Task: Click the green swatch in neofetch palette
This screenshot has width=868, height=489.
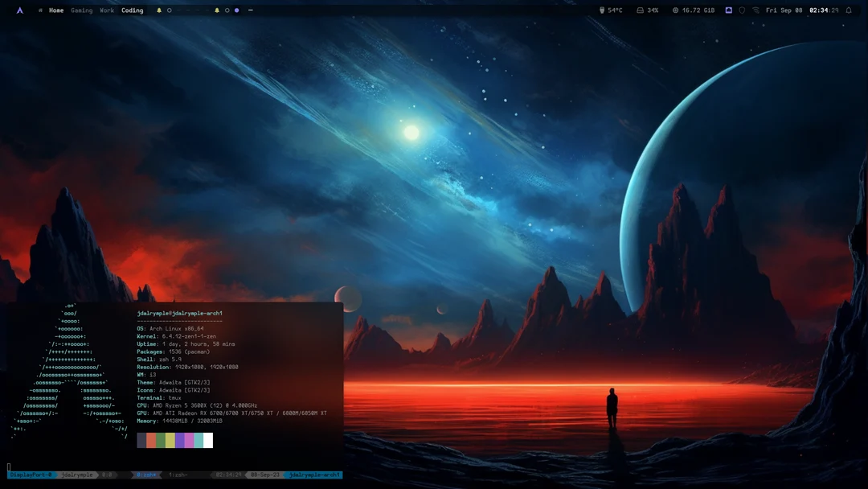Action: coord(161,440)
